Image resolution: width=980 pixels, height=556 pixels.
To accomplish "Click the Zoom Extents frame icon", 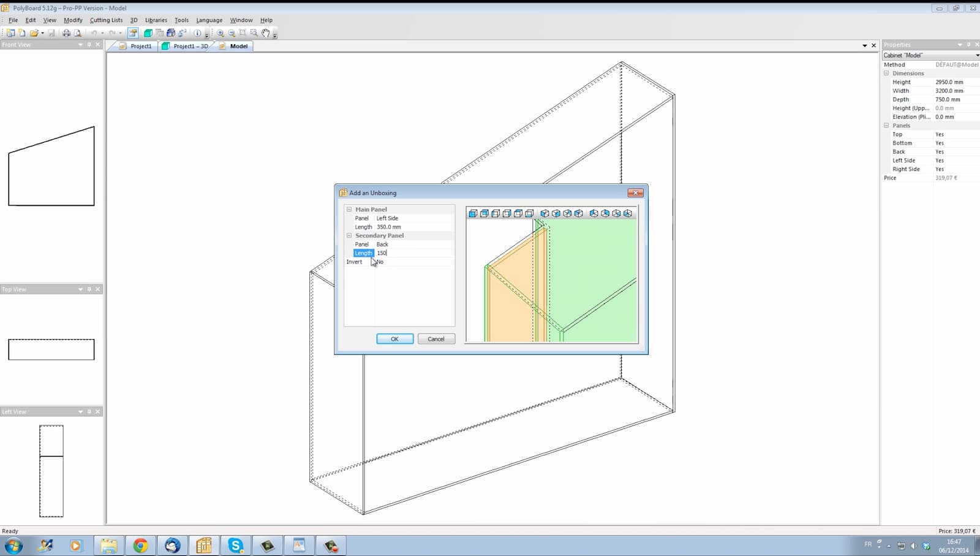I will 243,33.
